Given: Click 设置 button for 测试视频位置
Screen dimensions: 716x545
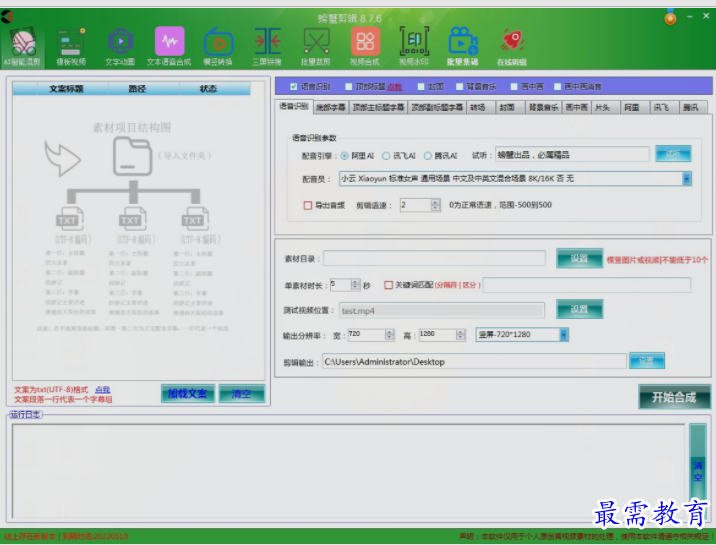Looking at the screenshot, I should tap(579, 309).
